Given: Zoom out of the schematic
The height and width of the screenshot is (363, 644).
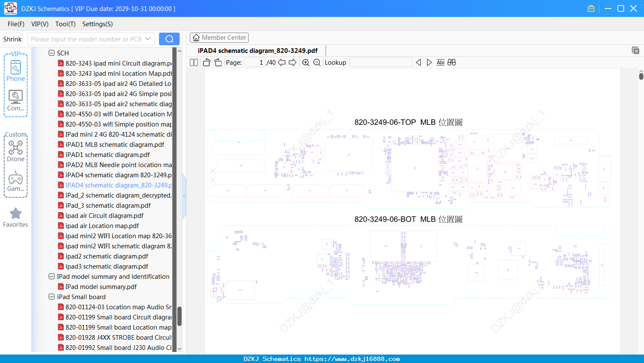Looking at the screenshot, I should pos(317,63).
